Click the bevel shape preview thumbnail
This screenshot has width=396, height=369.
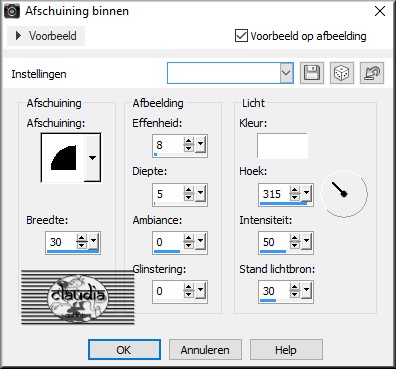tap(63, 158)
